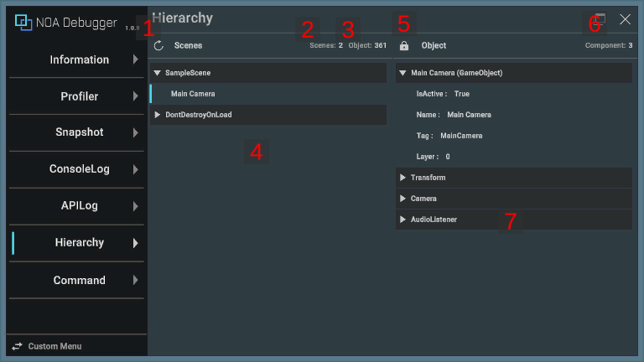Refresh the Scenes hierarchy list
The height and width of the screenshot is (362, 644).
point(158,45)
